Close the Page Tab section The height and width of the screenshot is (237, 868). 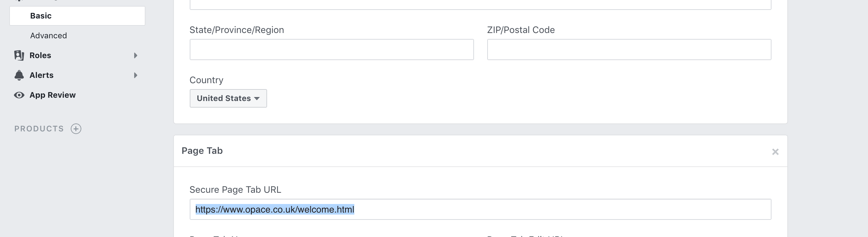point(776,152)
